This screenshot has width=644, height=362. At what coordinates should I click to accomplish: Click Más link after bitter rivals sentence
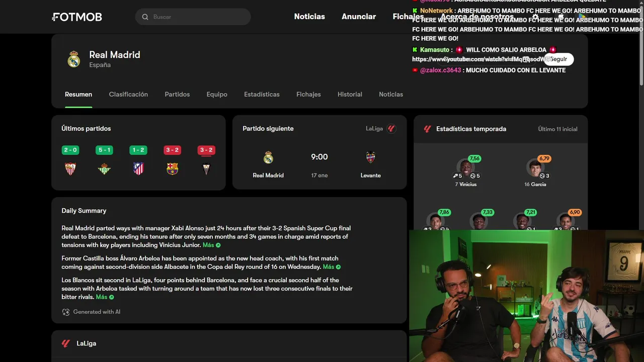click(105, 297)
